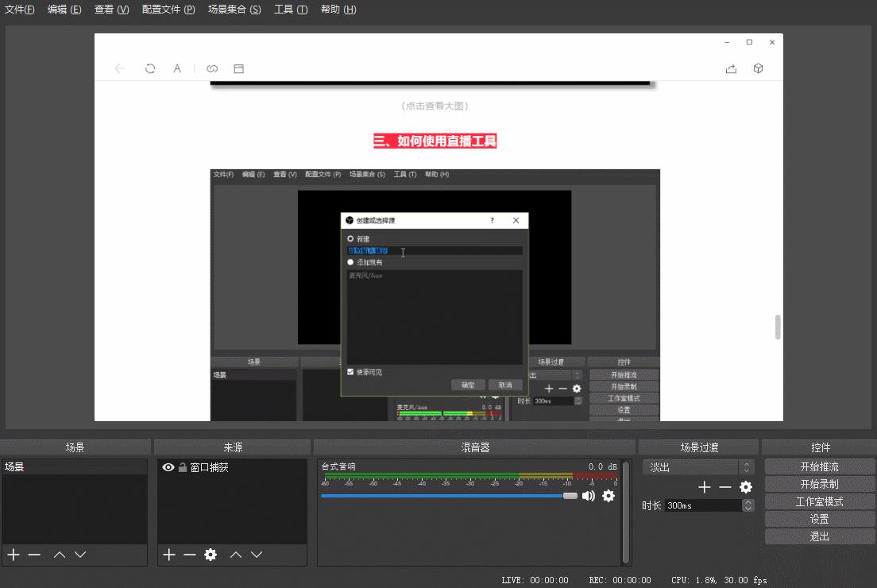Move scene down with arrow icon
Screen dimensions: 877x588
(x=80, y=555)
